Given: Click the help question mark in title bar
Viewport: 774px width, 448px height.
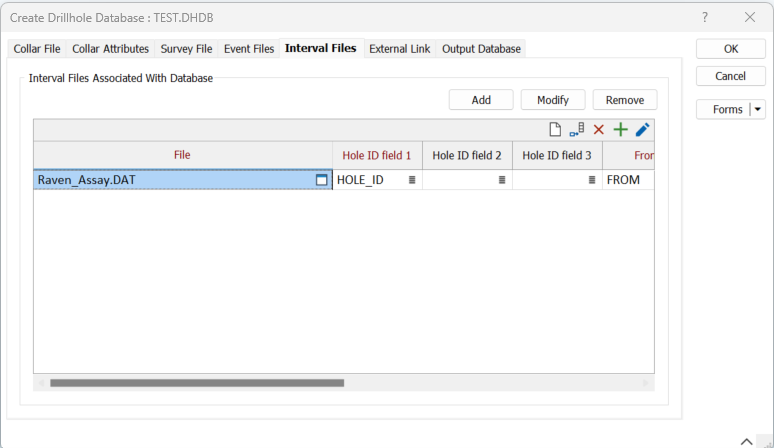Looking at the screenshot, I should 704,18.
